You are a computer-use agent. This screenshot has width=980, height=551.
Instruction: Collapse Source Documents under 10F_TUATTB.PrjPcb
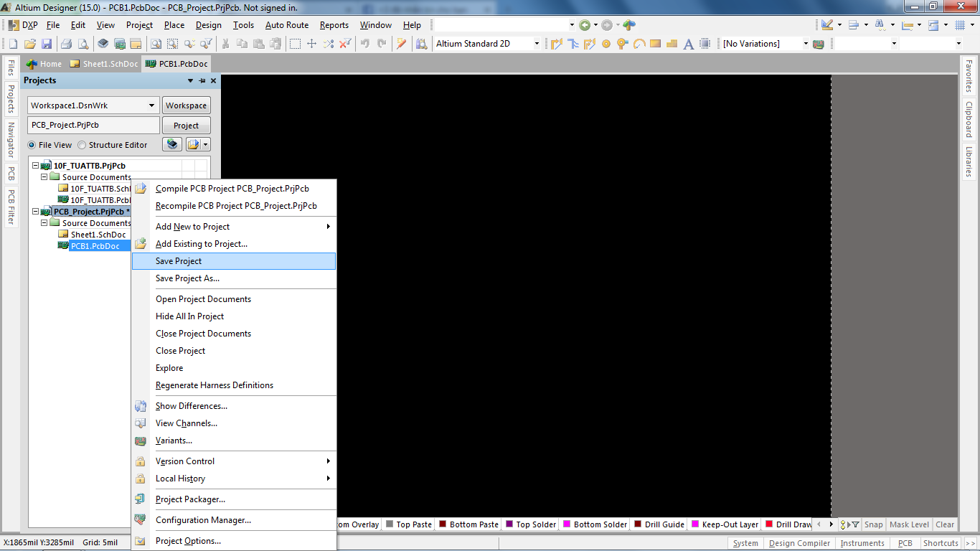(44, 177)
